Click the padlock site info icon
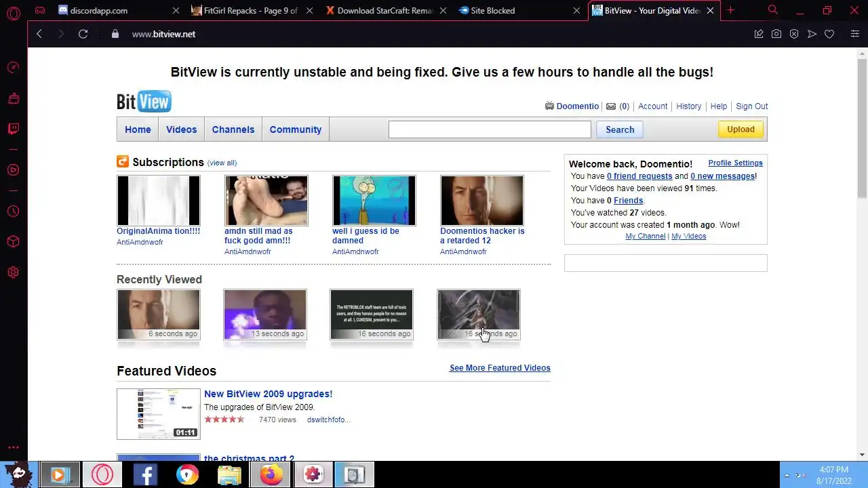The image size is (868, 488). (115, 34)
